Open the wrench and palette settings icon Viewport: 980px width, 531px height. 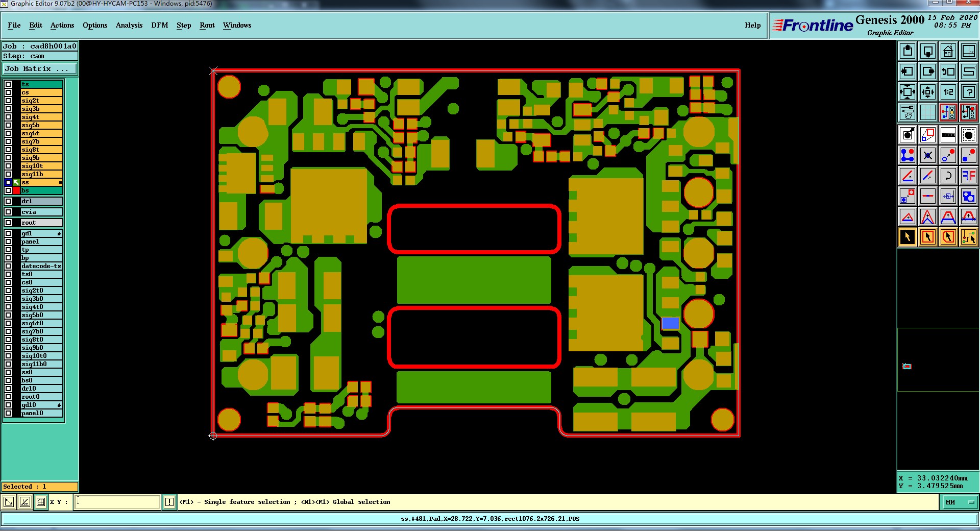908,112
